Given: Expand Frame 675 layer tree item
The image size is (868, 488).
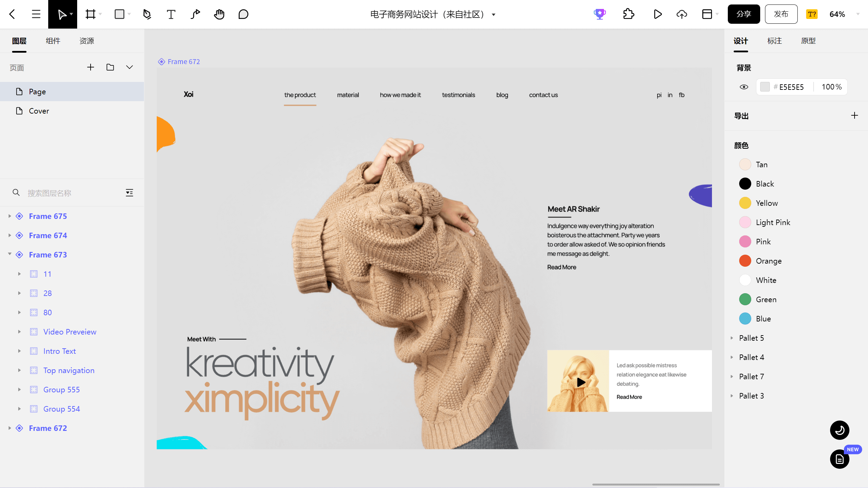Looking at the screenshot, I should [10, 216].
